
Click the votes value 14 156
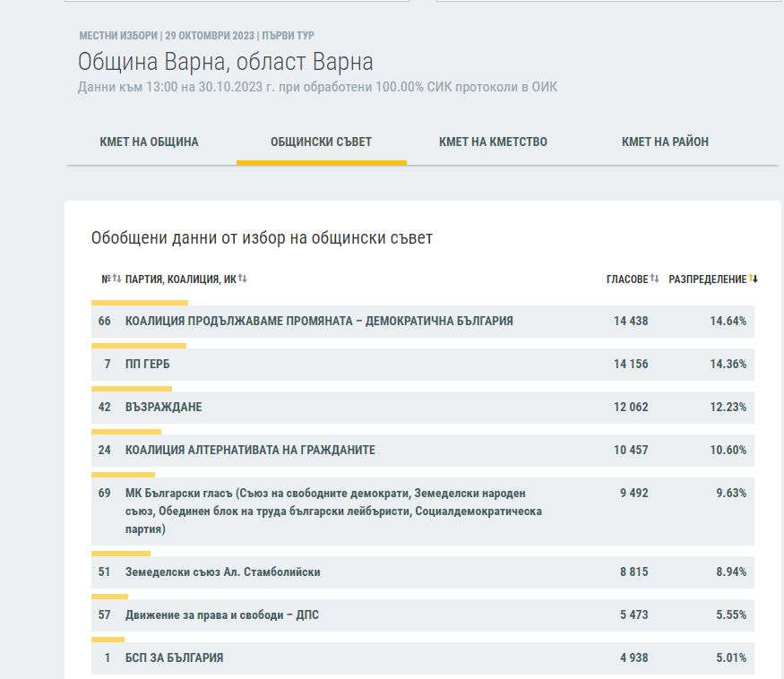click(x=631, y=364)
